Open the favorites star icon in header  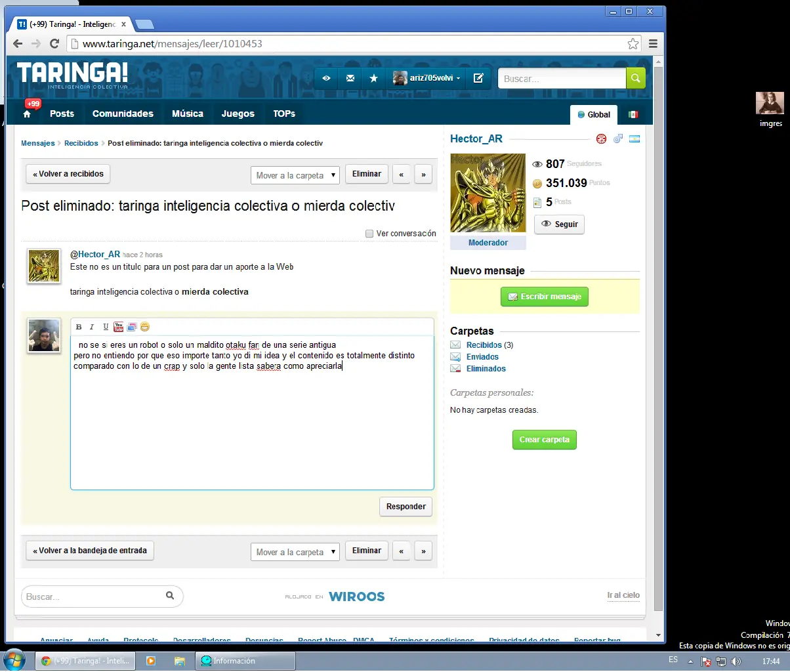pyautogui.click(x=373, y=78)
